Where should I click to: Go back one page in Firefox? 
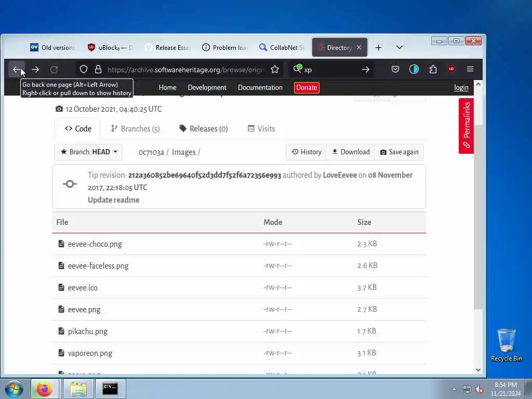(17, 70)
